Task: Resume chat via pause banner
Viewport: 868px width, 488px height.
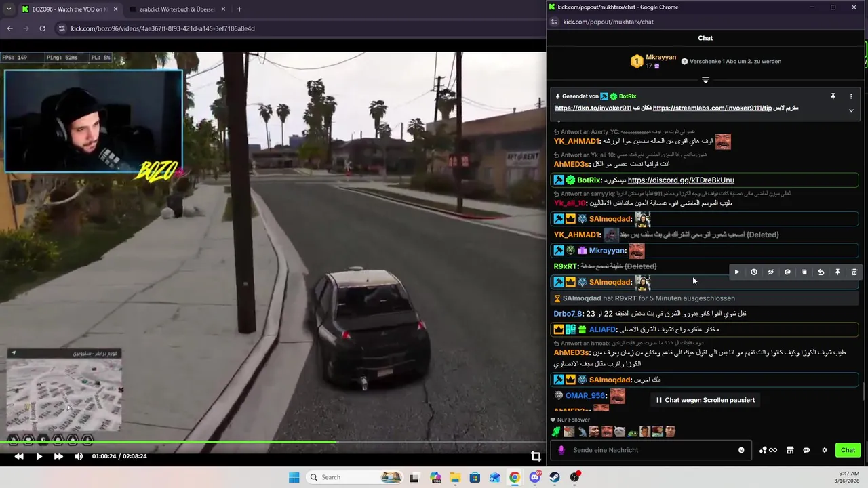Action: pyautogui.click(x=705, y=400)
